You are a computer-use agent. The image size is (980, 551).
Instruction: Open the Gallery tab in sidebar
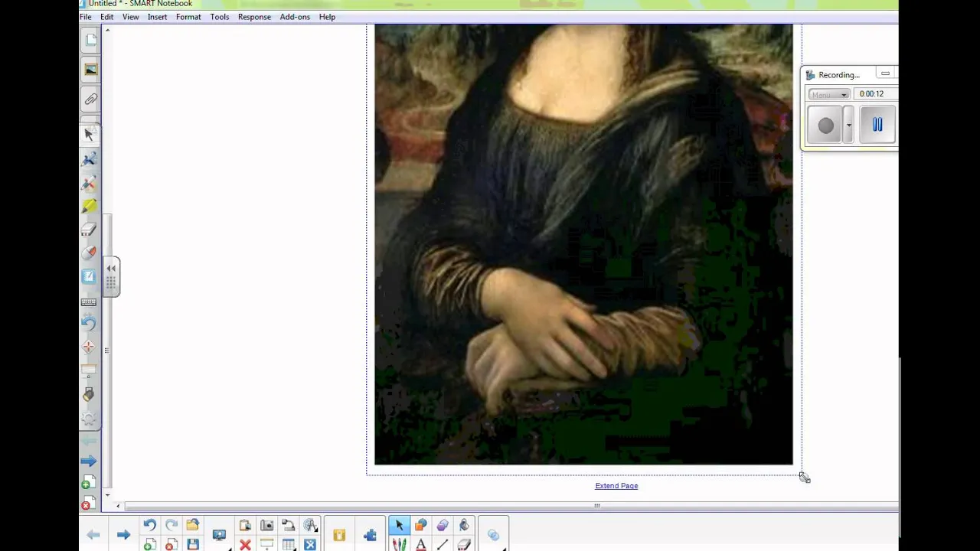pos(91,70)
